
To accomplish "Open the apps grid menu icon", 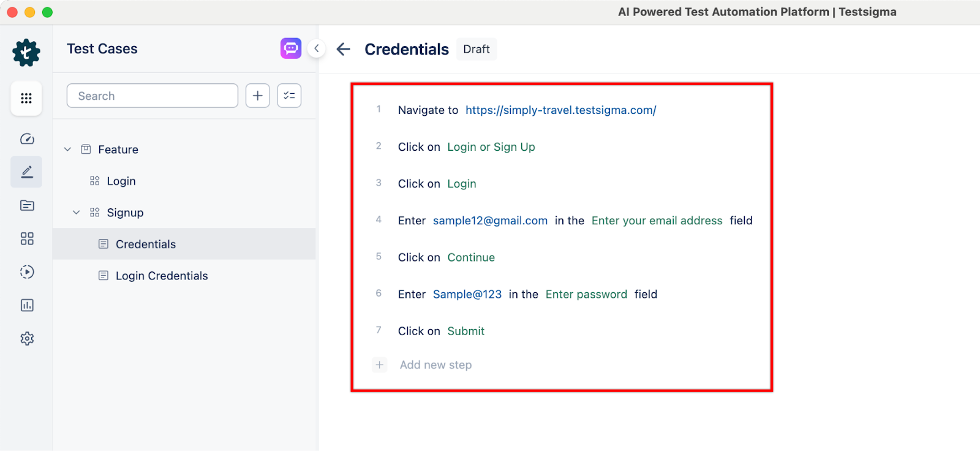I will coord(26,98).
